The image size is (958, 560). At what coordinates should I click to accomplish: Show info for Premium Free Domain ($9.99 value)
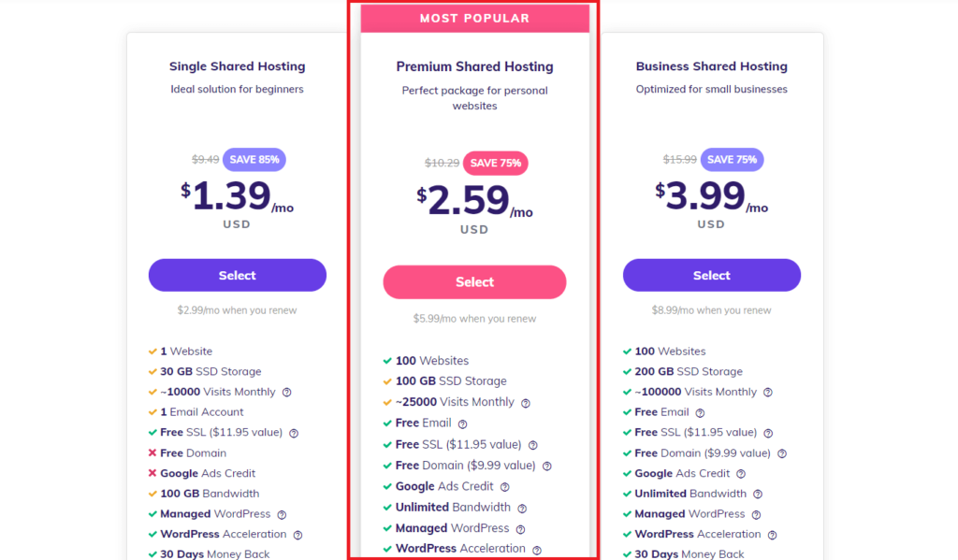[x=546, y=466]
